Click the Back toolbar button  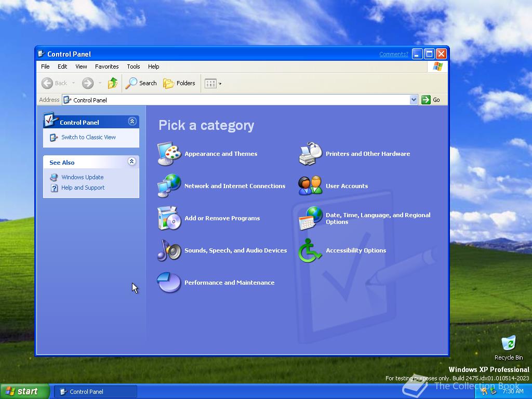coord(54,83)
